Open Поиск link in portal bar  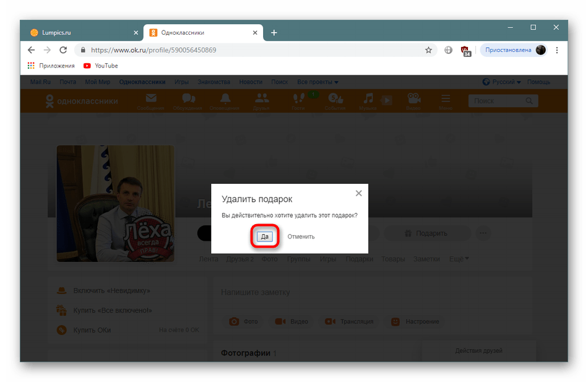(x=280, y=82)
